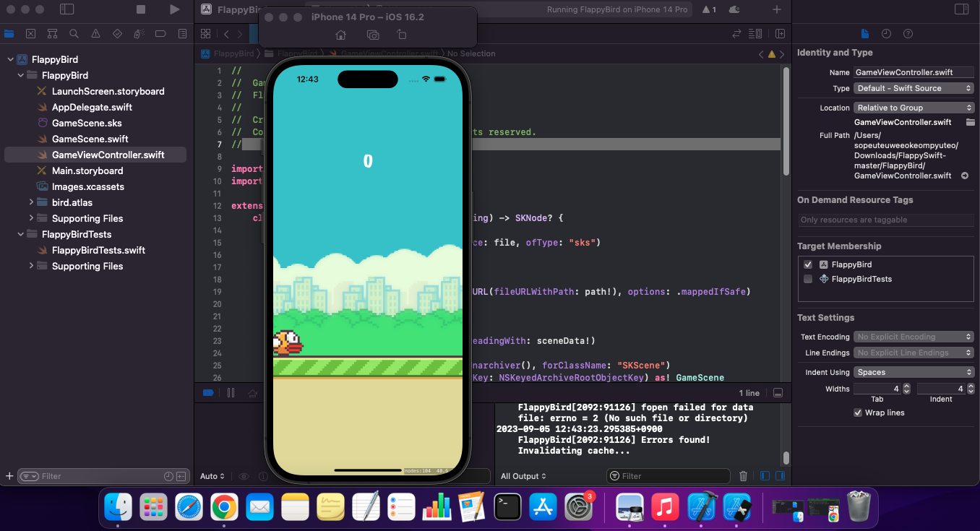Take a Simulator screenshot with the camera icon
The image size is (980, 531).
(372, 35)
